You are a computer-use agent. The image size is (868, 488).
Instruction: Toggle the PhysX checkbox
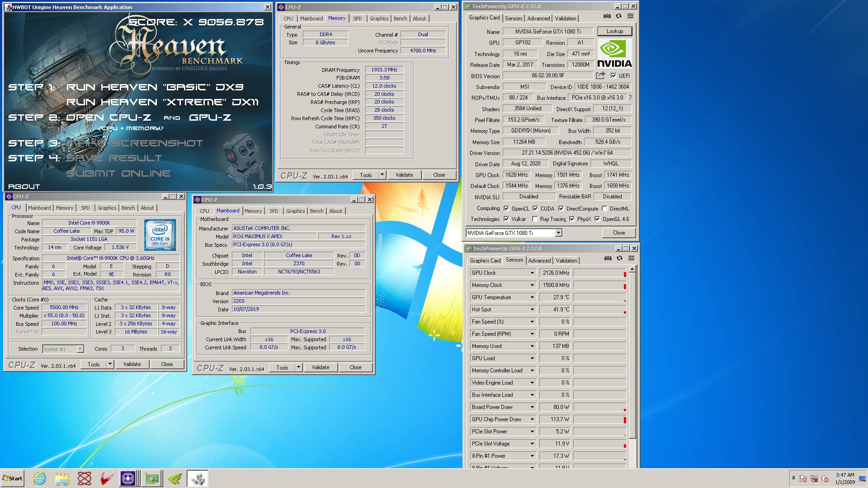point(572,219)
